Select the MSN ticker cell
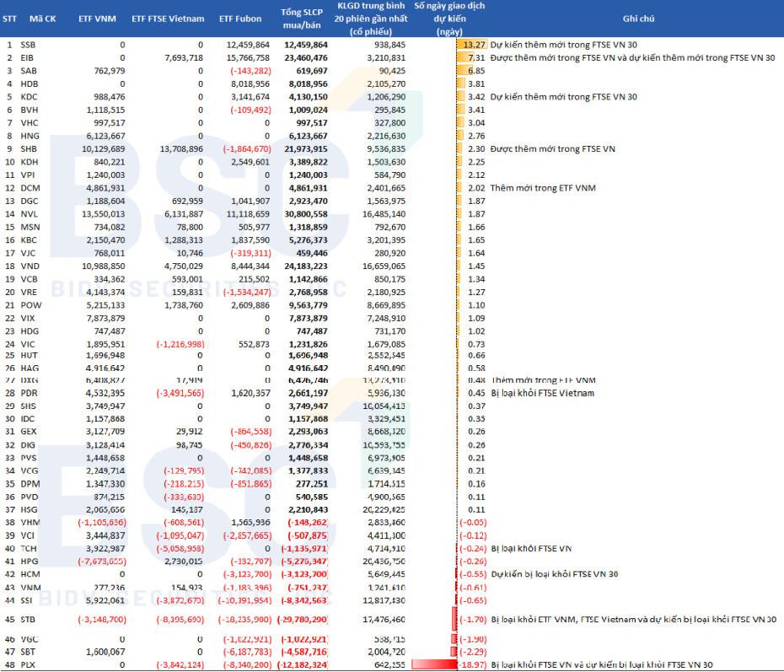 30,227
